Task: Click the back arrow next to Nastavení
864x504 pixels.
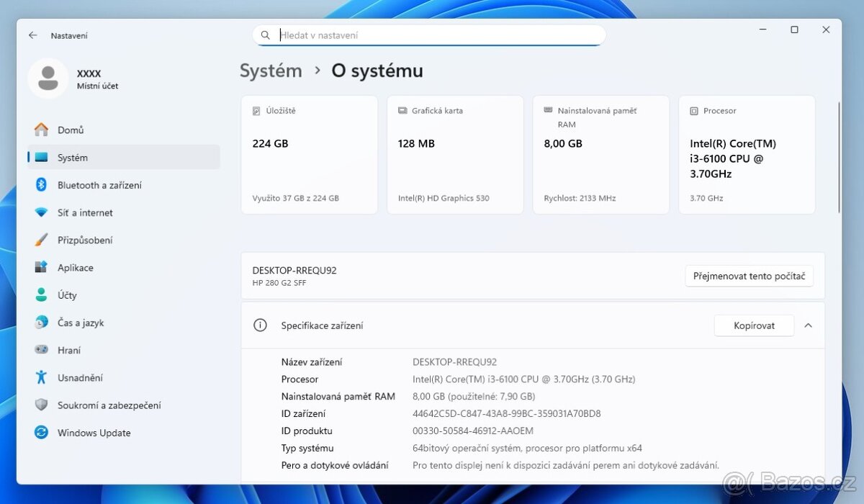Action: 32,35
